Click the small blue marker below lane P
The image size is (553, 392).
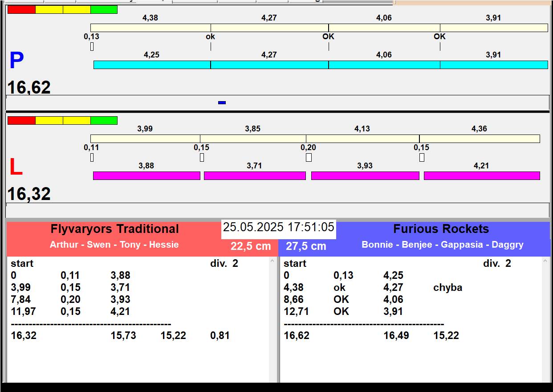pos(222,103)
